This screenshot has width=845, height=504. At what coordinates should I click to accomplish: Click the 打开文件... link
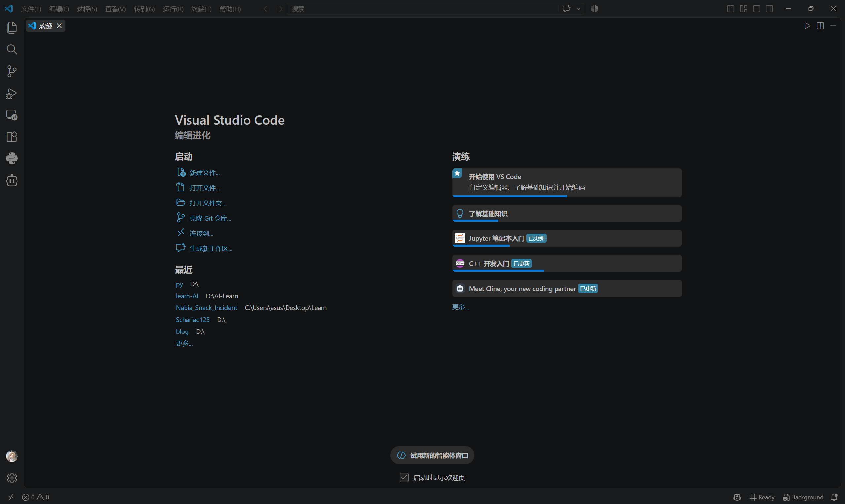[x=205, y=188]
